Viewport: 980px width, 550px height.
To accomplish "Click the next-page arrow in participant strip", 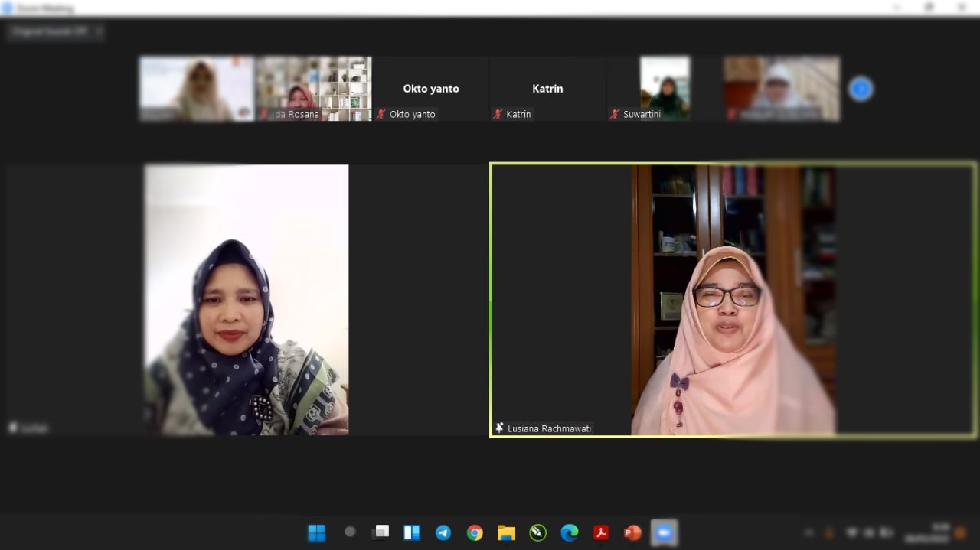I will pyautogui.click(x=861, y=89).
